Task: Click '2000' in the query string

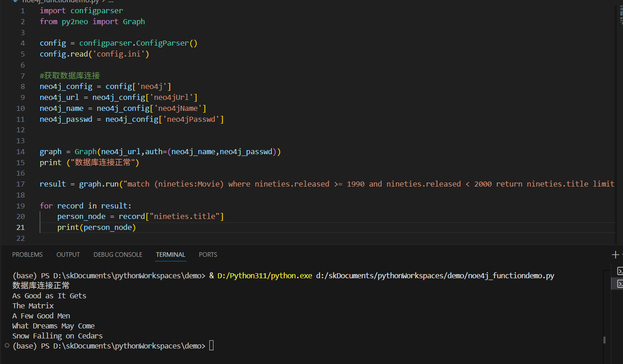Action: point(483,184)
